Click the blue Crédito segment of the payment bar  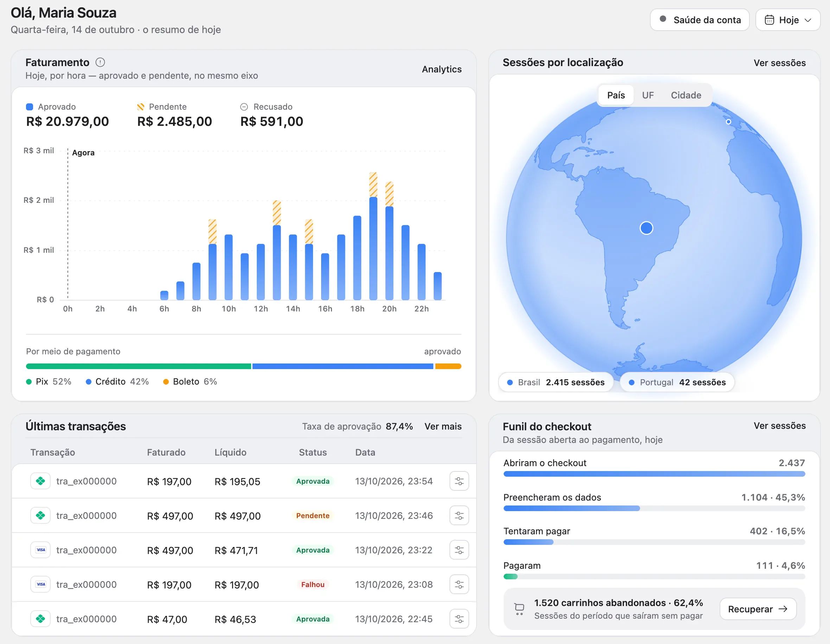pos(343,366)
